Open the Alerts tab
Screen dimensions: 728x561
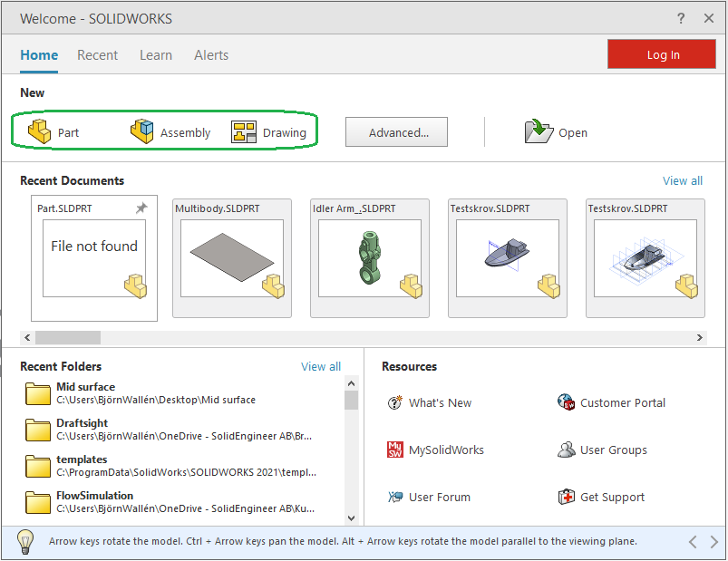[x=211, y=55]
